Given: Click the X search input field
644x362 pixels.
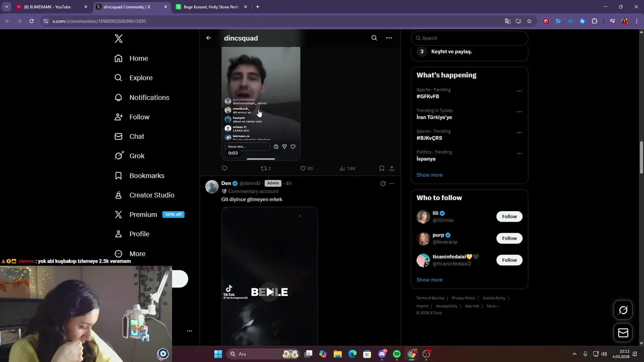Looking at the screenshot, I should [469, 38].
